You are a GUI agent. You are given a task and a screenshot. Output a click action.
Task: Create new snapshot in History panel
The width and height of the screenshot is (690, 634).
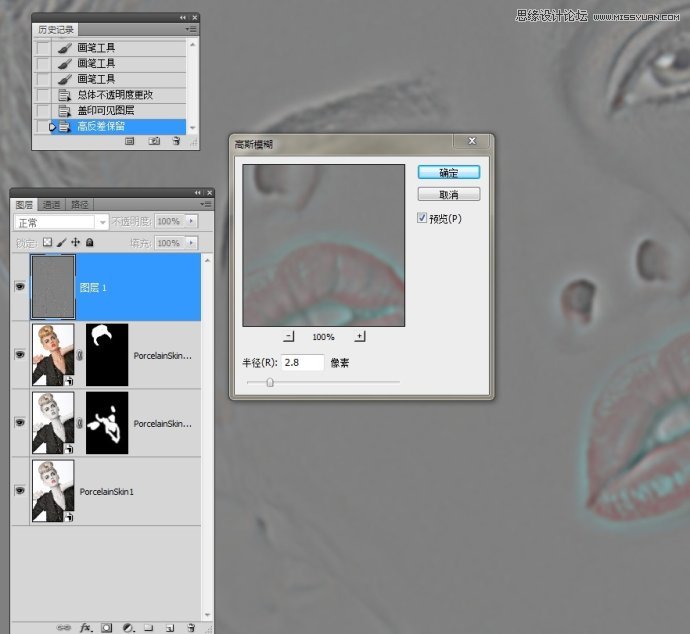tap(154, 142)
